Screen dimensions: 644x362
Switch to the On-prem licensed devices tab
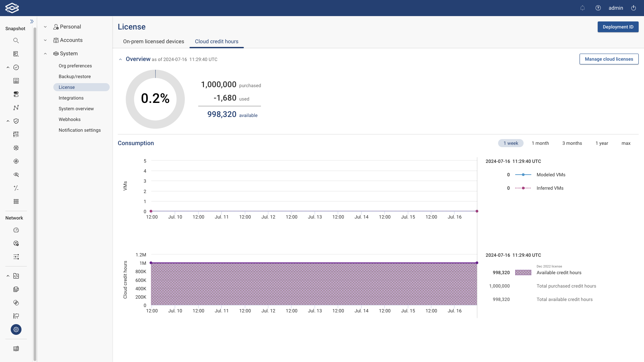click(153, 41)
